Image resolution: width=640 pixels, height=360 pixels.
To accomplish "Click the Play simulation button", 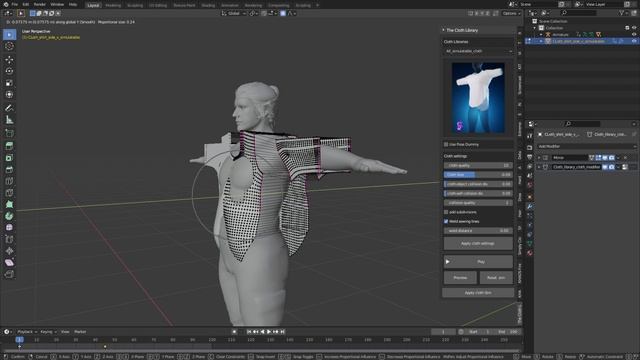I will click(x=478, y=262).
